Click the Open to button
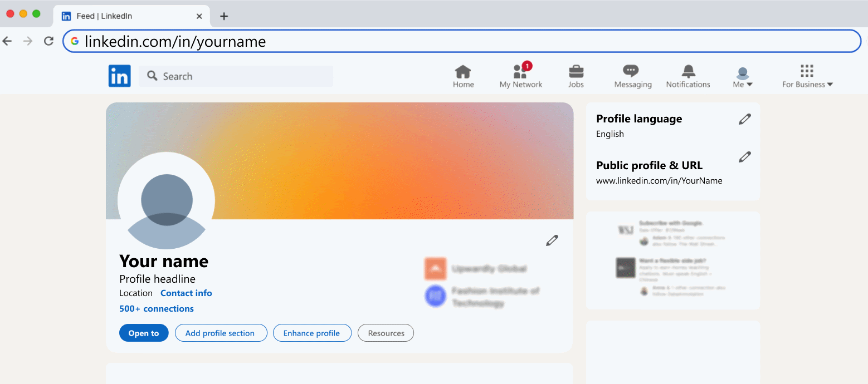 (144, 333)
